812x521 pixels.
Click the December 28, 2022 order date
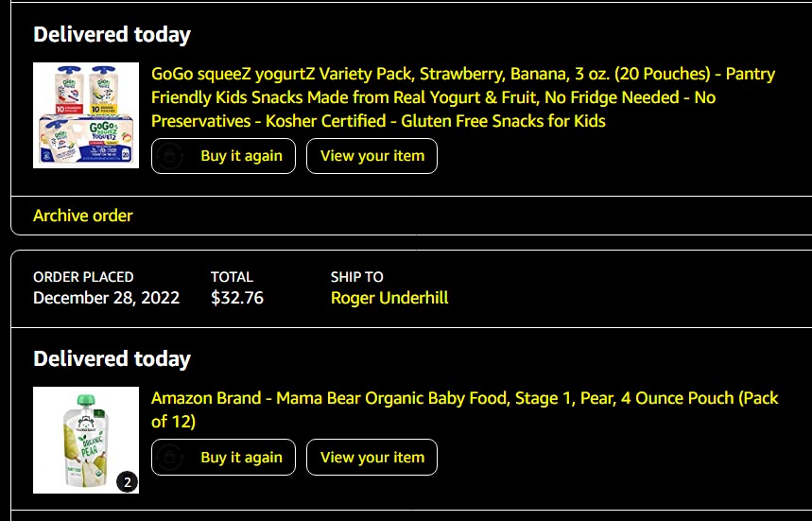[x=106, y=298]
